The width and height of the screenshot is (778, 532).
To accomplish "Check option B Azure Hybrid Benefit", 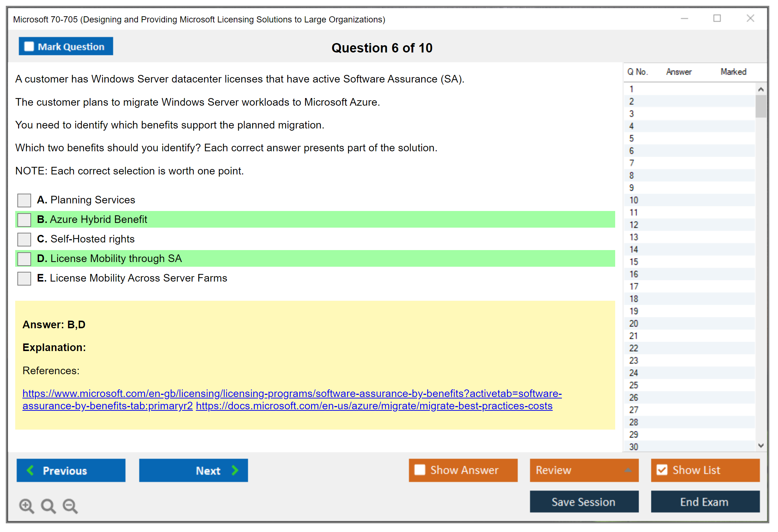I will click(x=24, y=220).
